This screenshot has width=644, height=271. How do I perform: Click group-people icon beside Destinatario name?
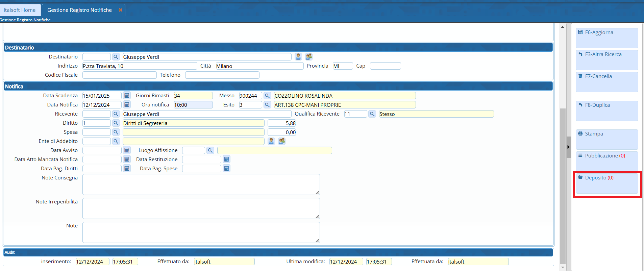click(x=308, y=57)
